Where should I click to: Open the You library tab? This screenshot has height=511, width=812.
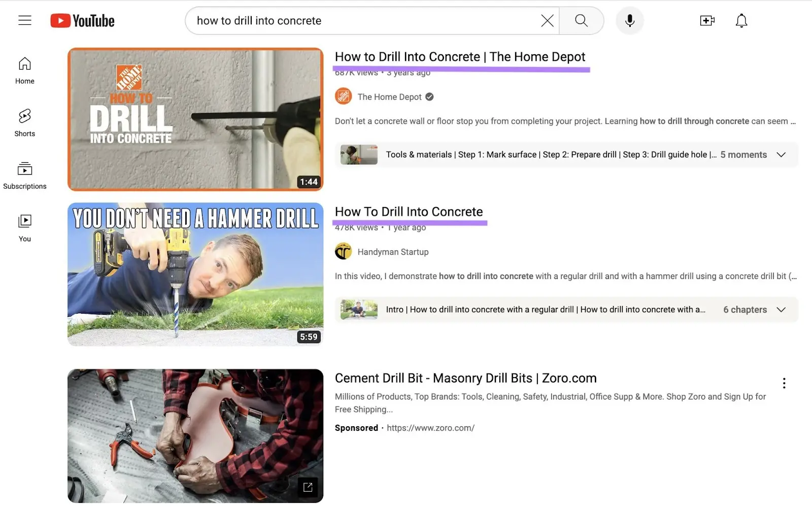click(x=24, y=228)
